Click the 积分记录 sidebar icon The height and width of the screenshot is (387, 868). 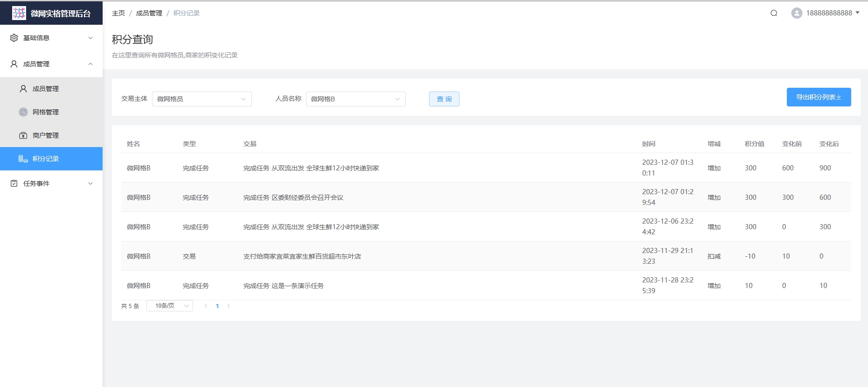tap(23, 159)
